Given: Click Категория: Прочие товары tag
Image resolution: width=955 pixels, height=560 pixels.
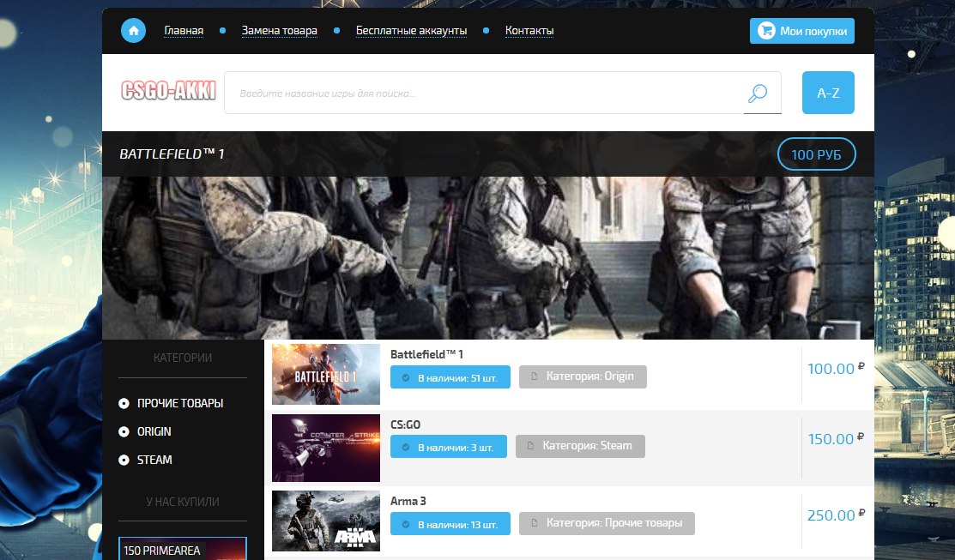Looking at the screenshot, I should (x=607, y=523).
